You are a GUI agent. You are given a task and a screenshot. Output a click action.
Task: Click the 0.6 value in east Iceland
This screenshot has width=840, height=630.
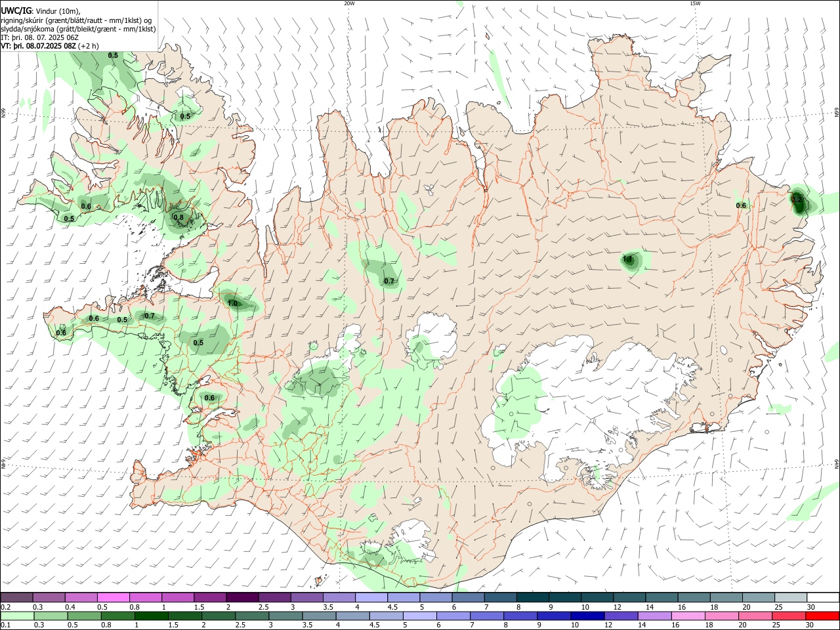(741, 205)
